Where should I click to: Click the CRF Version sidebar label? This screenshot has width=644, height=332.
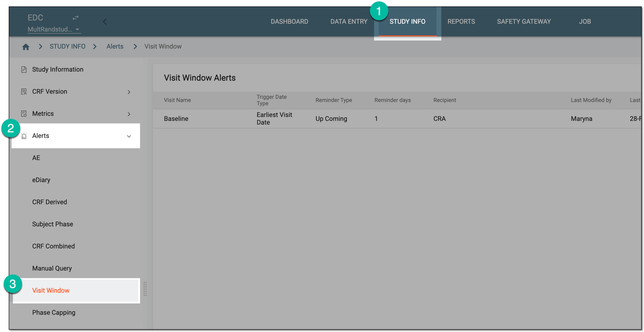point(49,92)
